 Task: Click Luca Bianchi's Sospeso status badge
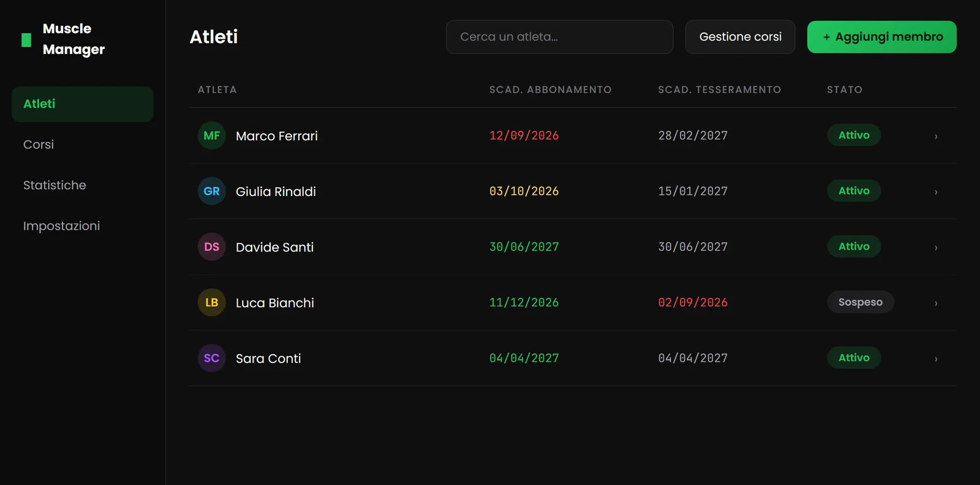pyautogui.click(x=861, y=302)
